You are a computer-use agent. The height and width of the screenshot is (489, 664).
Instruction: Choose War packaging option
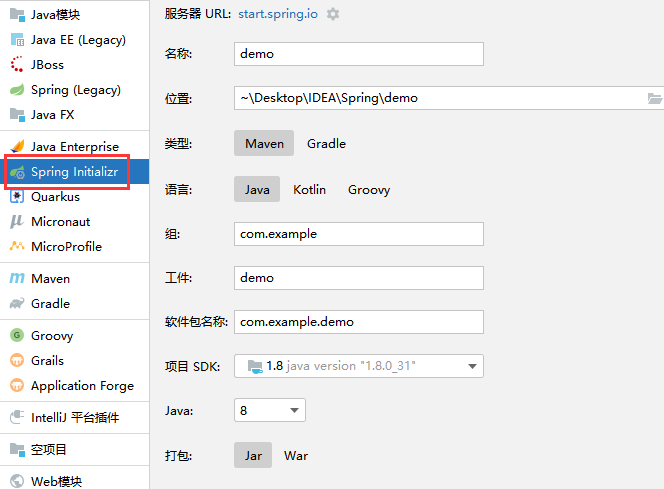296,456
